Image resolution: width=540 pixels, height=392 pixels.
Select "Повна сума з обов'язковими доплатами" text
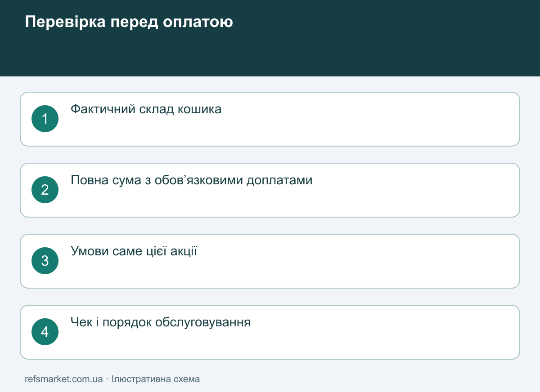point(192,180)
